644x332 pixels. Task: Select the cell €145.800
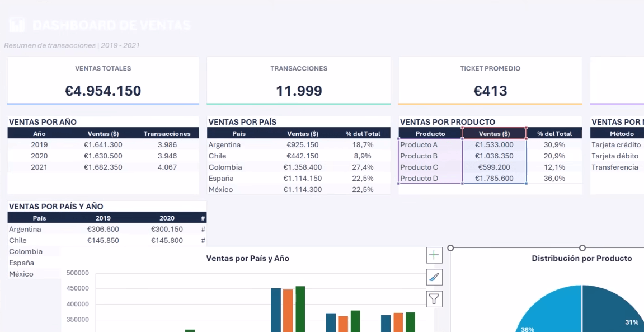coord(167,240)
